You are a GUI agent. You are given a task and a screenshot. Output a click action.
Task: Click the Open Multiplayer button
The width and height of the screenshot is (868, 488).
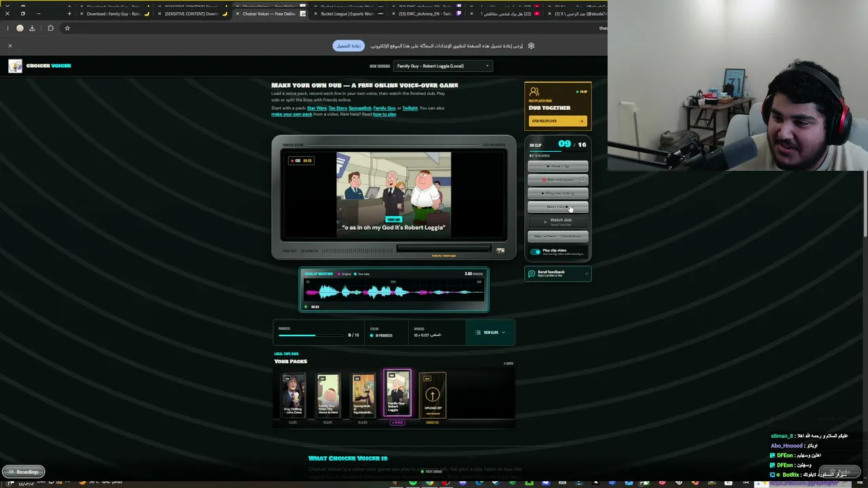557,121
